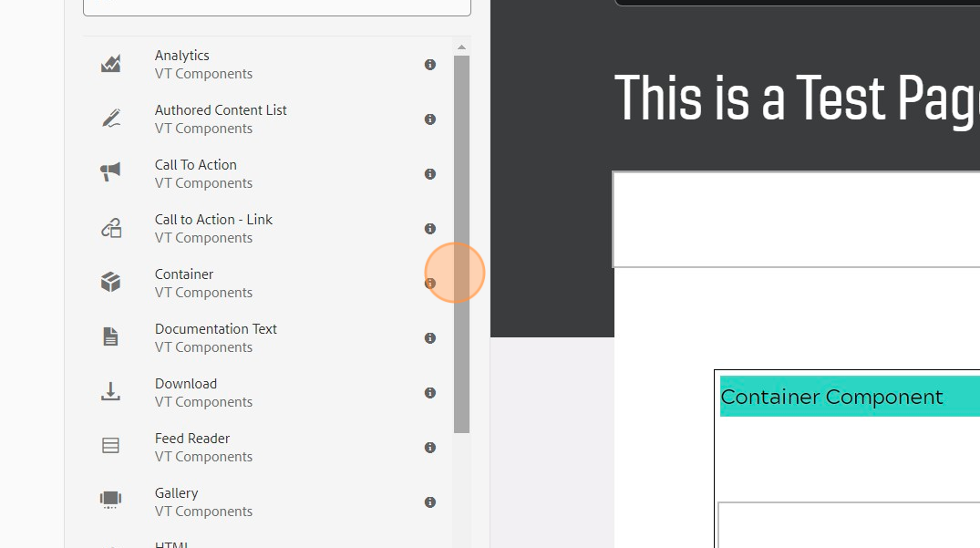Viewport: 980px width, 548px height.
Task: View info for Documentation Text component
Action: click(x=430, y=338)
